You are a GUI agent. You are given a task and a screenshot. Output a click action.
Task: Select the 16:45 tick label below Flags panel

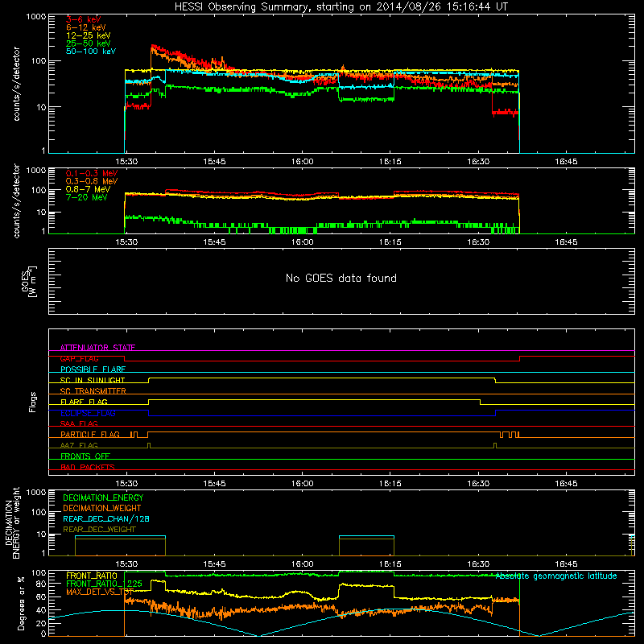566,484
